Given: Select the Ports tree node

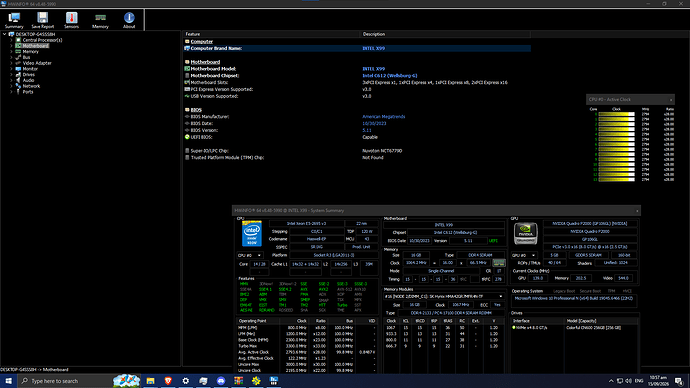Looking at the screenshot, I should [x=28, y=92].
